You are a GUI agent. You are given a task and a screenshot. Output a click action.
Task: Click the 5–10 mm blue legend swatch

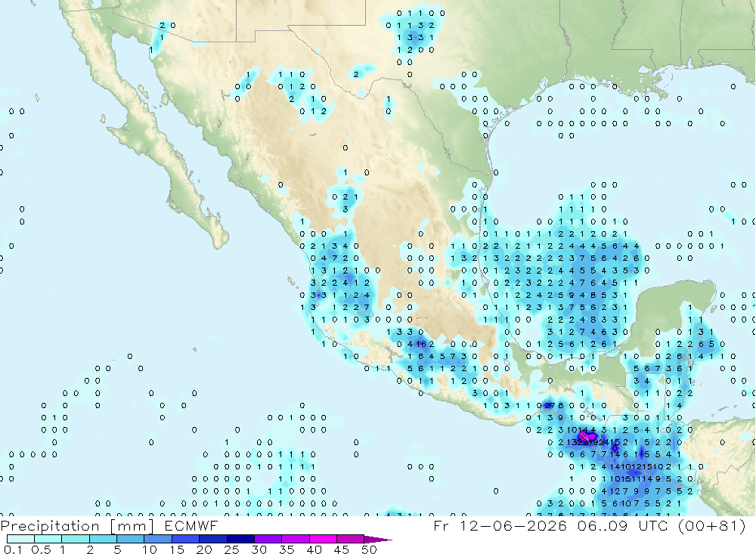click(x=130, y=539)
